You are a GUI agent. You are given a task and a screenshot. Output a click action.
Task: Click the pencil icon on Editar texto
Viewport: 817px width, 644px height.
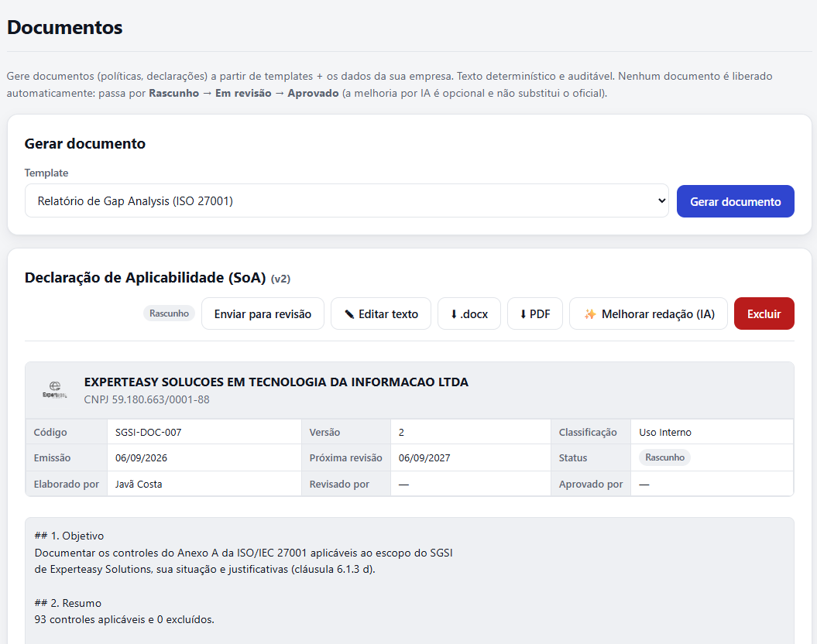coord(349,314)
